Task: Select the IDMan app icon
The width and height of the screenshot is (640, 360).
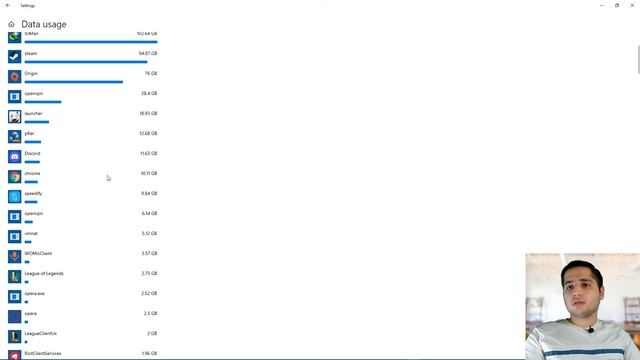Action: click(x=14, y=38)
